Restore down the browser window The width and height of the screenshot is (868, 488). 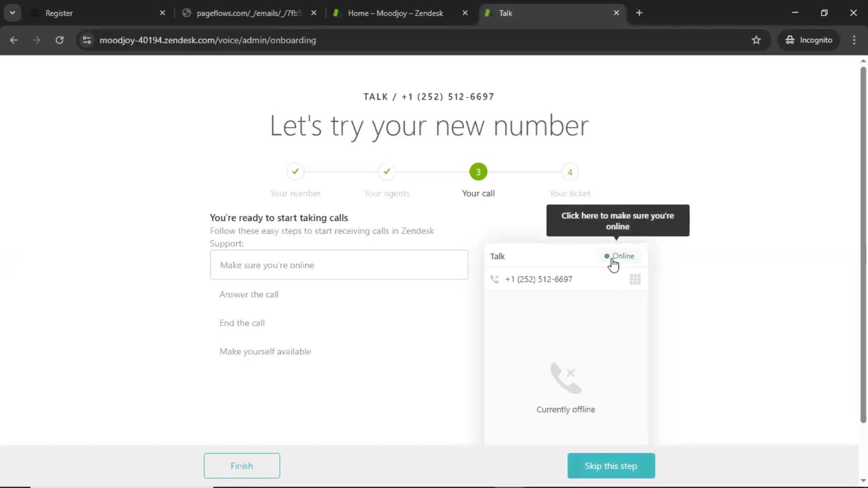point(824,13)
